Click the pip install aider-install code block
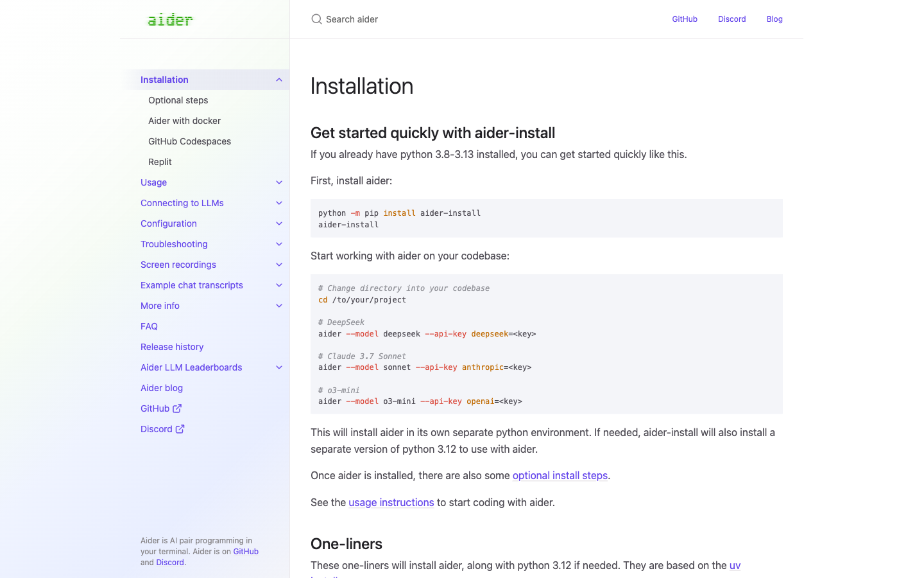This screenshot has width=924, height=578. click(x=547, y=218)
